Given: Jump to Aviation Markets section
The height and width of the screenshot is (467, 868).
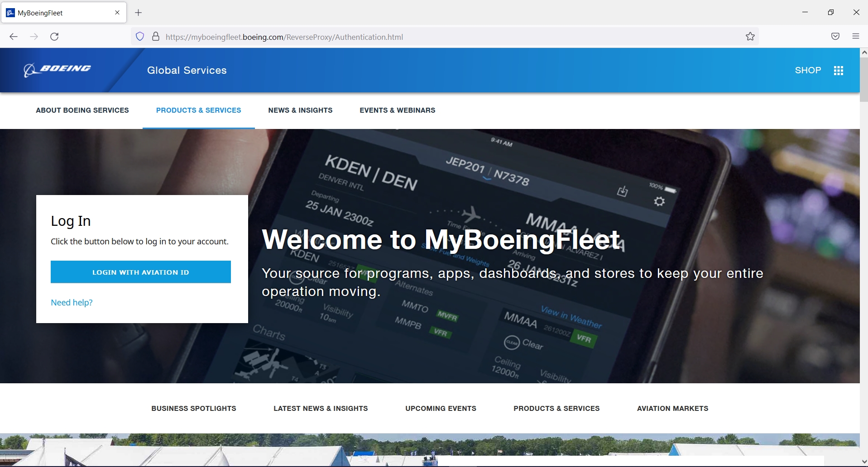Looking at the screenshot, I should pyautogui.click(x=672, y=408).
